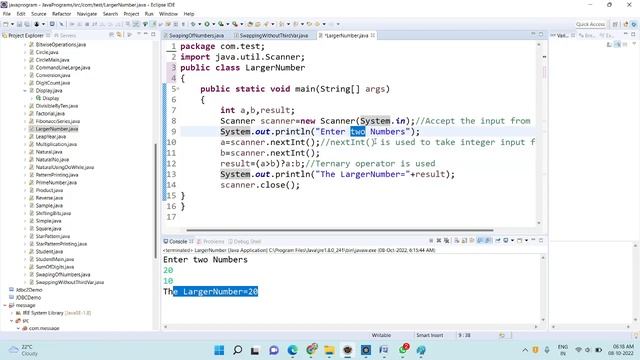Switch to the Servers view tab
This screenshot has width=640, height=360.
pyautogui.click(x=65, y=36)
